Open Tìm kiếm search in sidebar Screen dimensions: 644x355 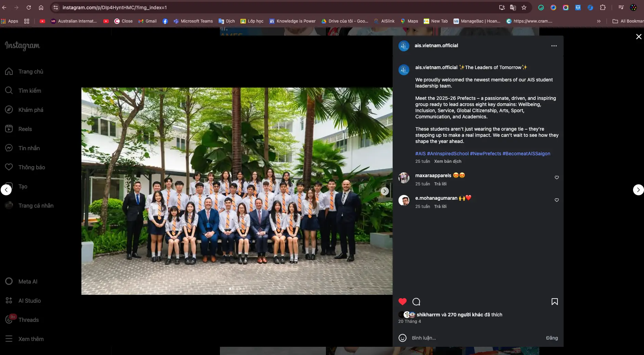tap(29, 91)
